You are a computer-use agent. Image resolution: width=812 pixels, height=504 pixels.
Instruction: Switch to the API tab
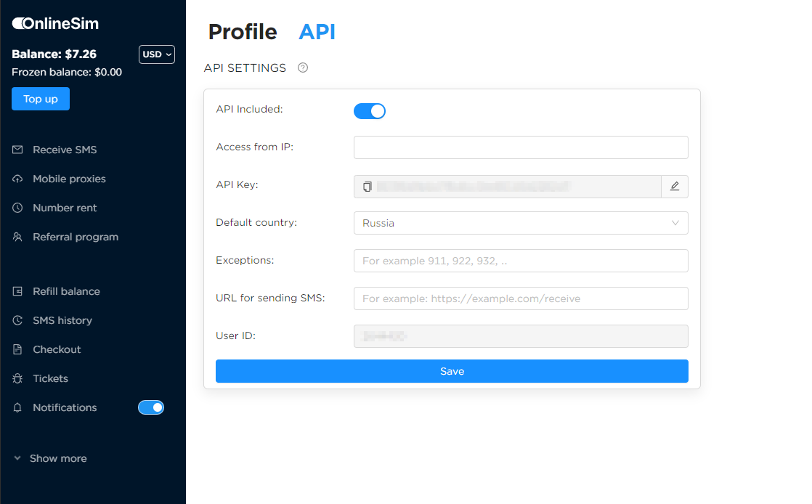(317, 32)
